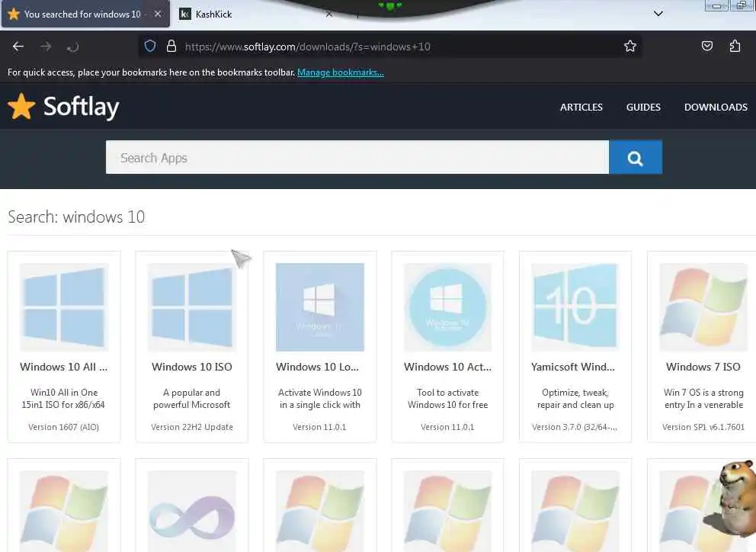Go back with the browser back arrow
The image size is (756, 552).
pyautogui.click(x=18, y=47)
